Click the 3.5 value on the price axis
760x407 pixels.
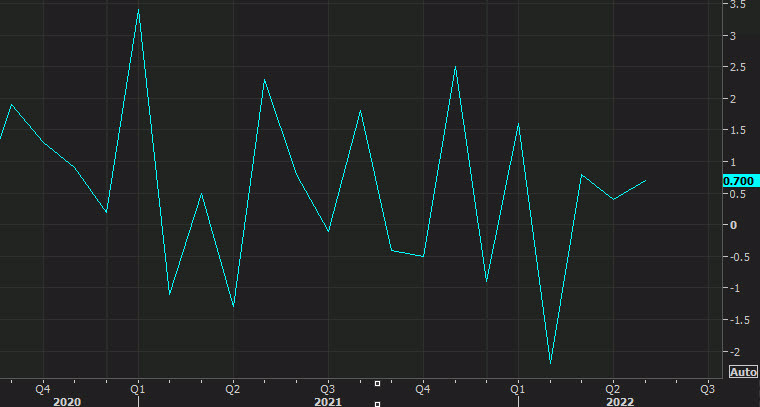coord(735,5)
